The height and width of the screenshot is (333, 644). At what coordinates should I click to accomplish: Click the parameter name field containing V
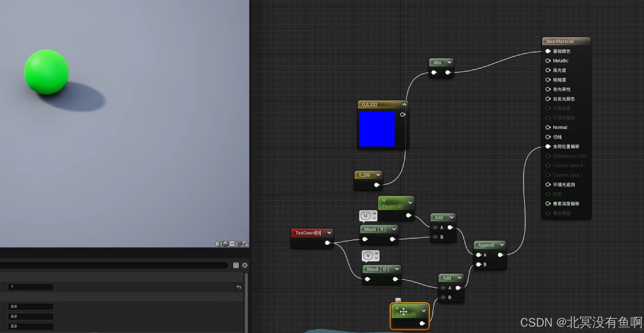(x=31, y=287)
